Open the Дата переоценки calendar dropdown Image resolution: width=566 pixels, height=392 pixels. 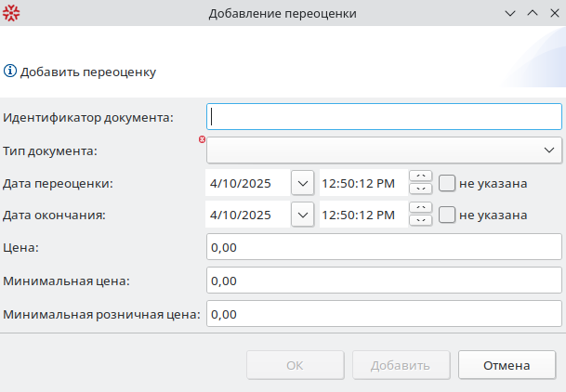303,183
